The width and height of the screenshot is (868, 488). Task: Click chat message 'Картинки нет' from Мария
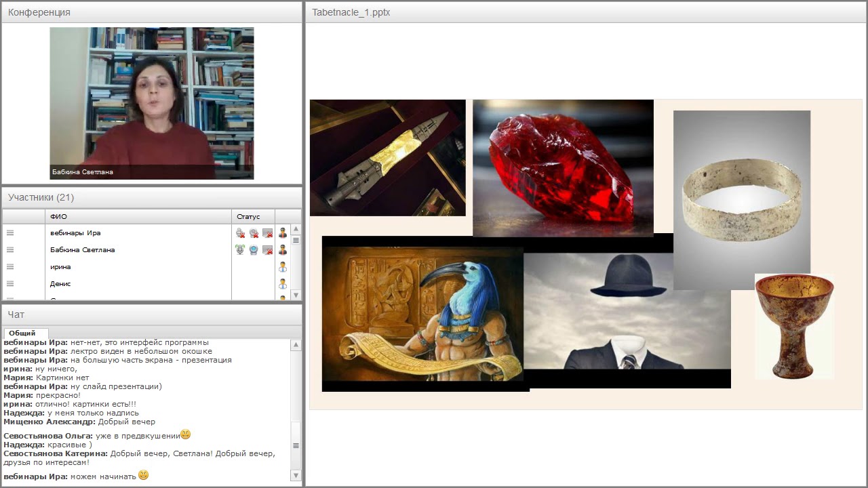(x=62, y=378)
